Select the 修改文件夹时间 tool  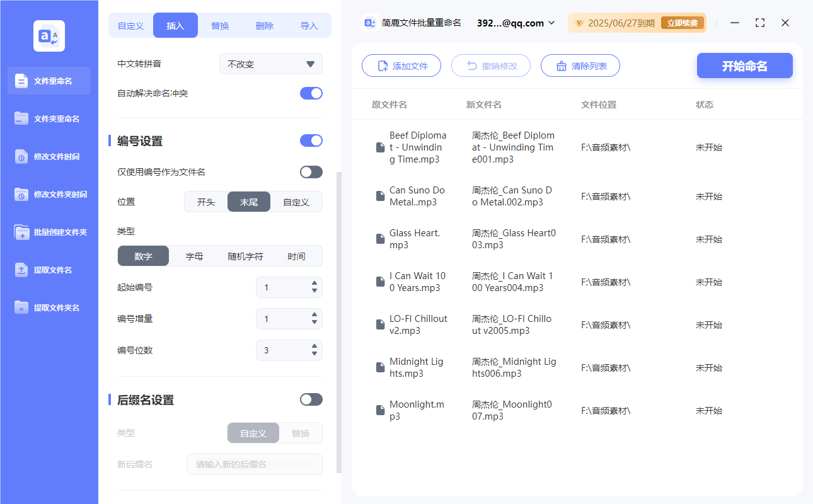49,194
